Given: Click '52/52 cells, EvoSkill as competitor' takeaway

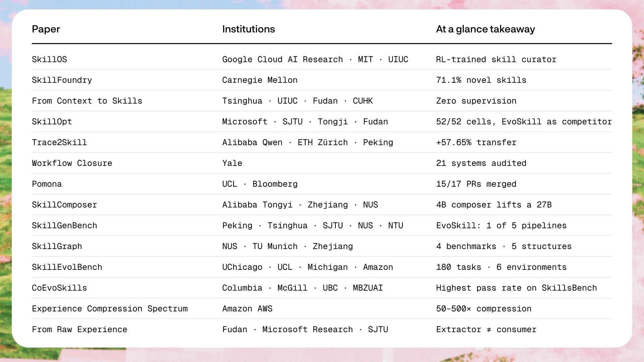Looking at the screenshot, I should pyautogui.click(x=524, y=122).
